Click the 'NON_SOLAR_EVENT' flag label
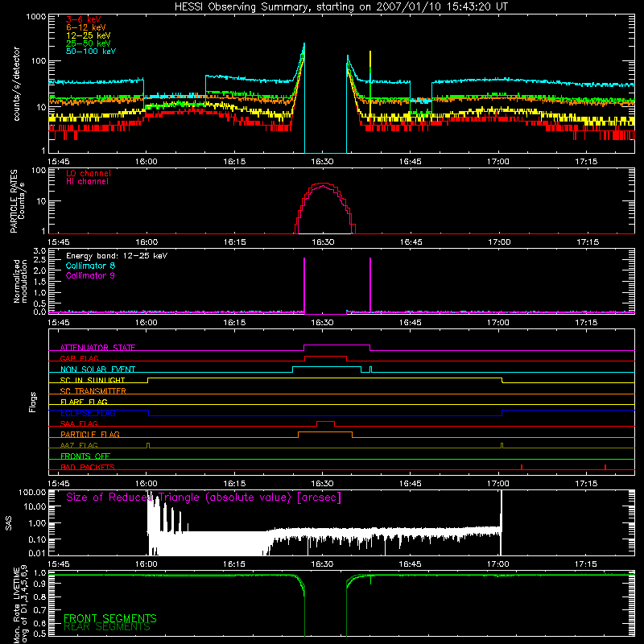The height and width of the screenshot is (644, 644). pos(97,369)
